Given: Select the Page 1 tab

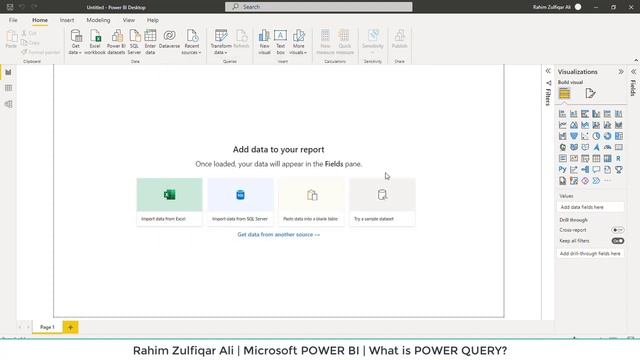Looking at the screenshot, I should click(x=47, y=327).
